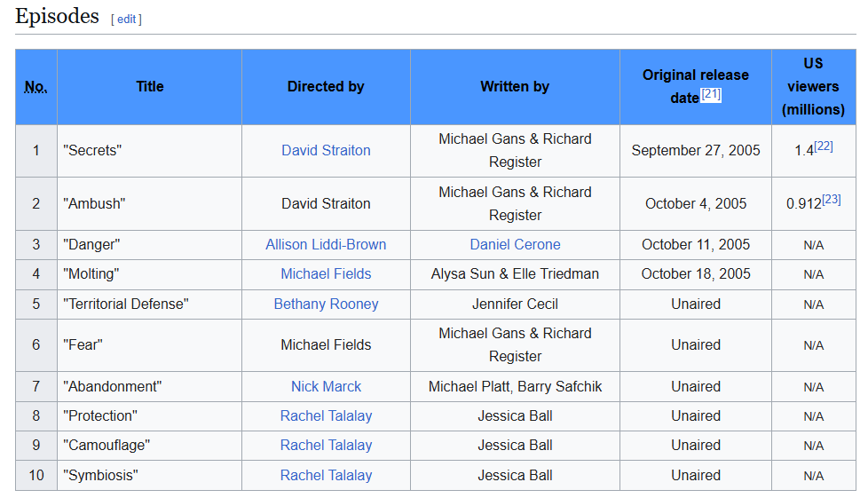The width and height of the screenshot is (868, 498).
Task: Click N/A viewers in the Symbiosis row
Action: (x=813, y=475)
